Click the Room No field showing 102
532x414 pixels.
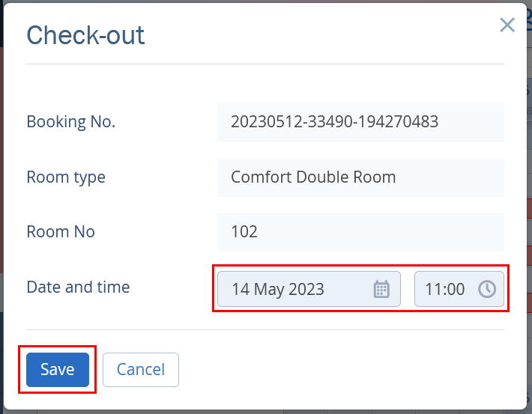pyautogui.click(x=360, y=232)
